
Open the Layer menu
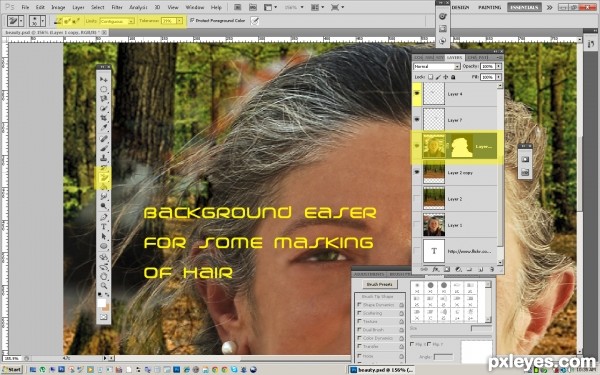coord(78,7)
